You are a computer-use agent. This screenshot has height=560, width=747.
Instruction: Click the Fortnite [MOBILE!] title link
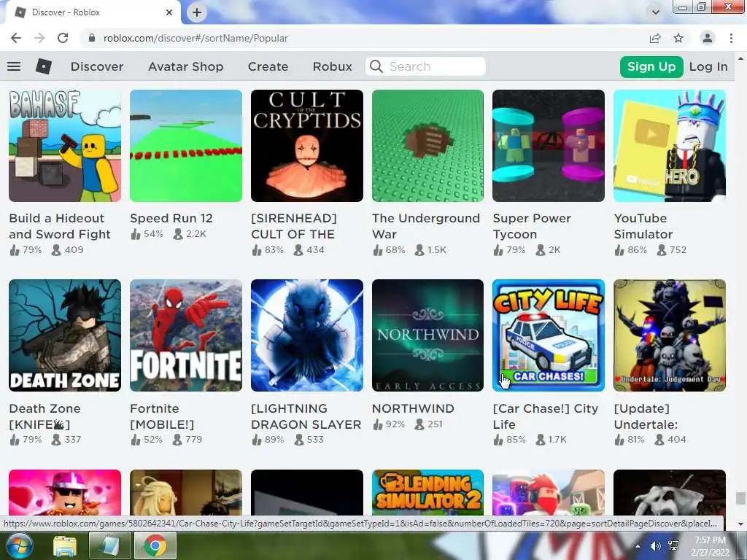[x=162, y=416]
